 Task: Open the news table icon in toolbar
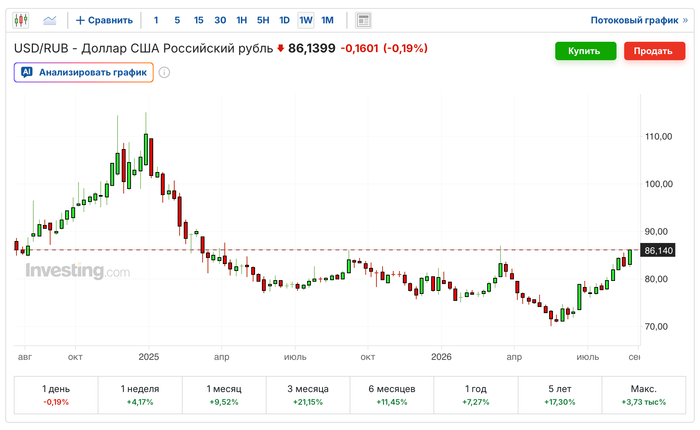point(363,20)
